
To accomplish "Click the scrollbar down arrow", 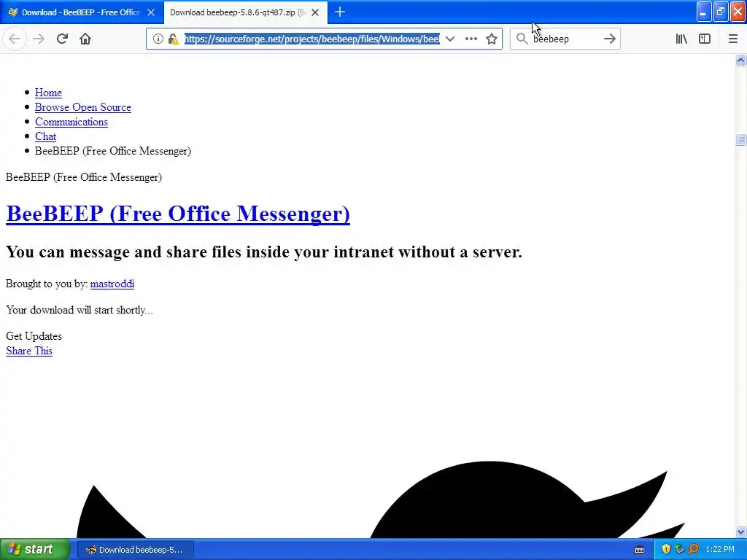I will 740,532.
